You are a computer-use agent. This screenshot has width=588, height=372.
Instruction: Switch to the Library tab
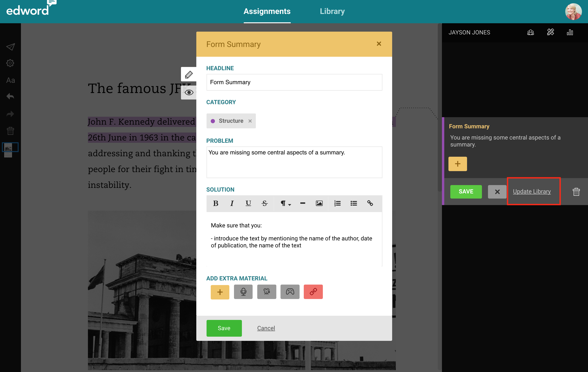(332, 11)
